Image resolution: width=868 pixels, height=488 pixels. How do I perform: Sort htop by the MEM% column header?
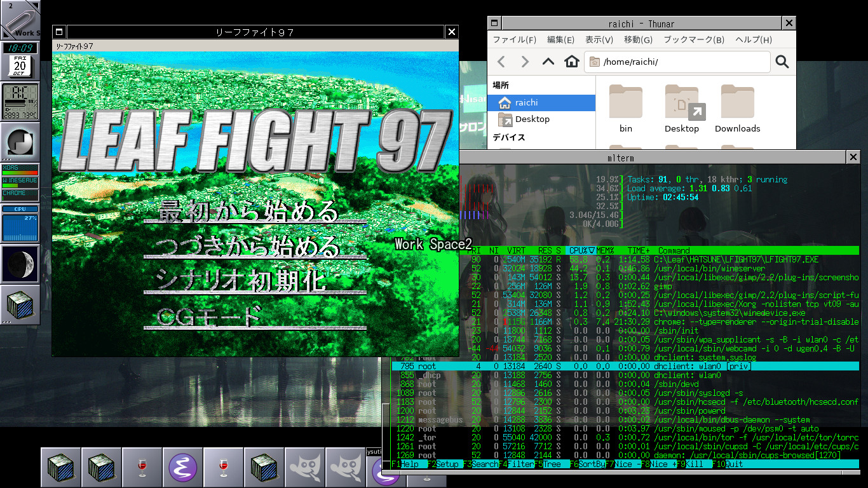point(604,251)
